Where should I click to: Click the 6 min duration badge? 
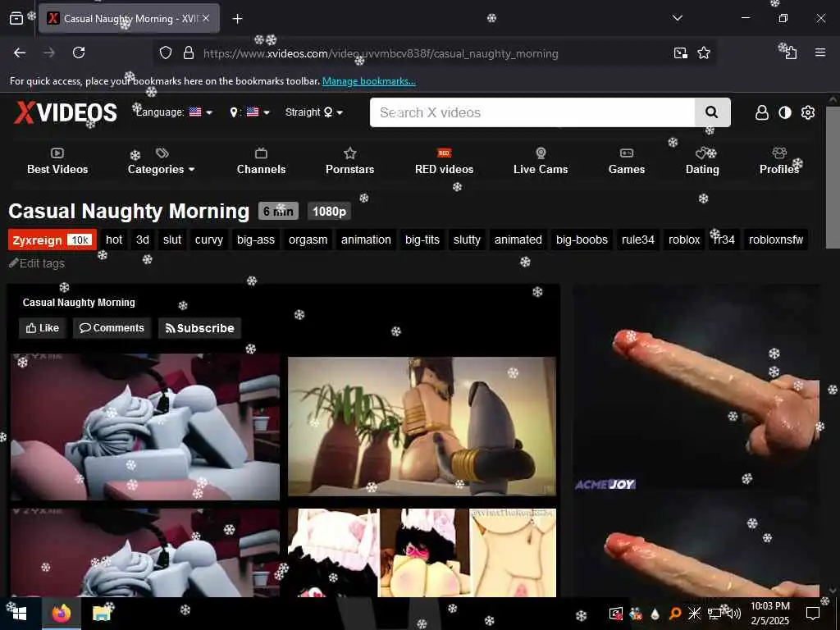[278, 212]
